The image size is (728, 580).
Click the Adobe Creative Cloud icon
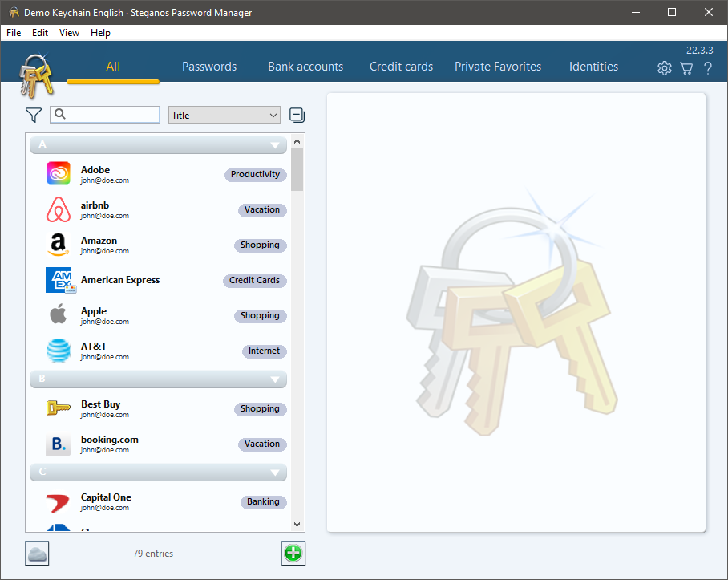tap(59, 172)
